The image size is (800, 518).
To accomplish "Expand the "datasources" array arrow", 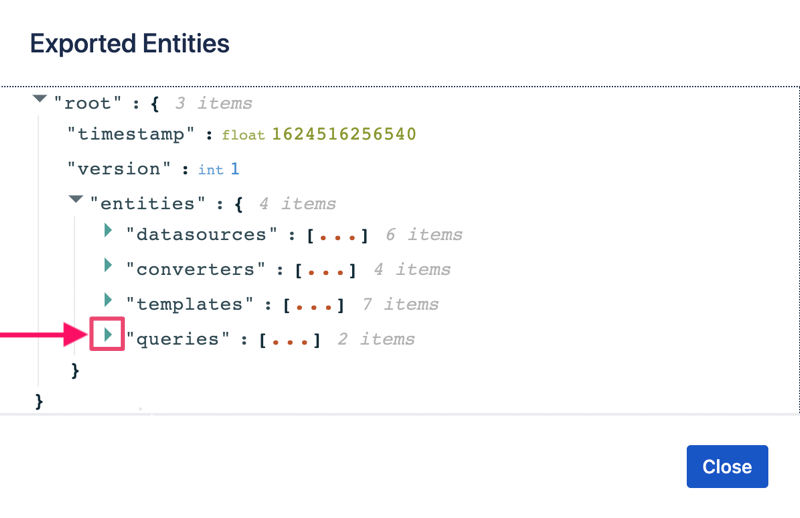I will [x=108, y=232].
